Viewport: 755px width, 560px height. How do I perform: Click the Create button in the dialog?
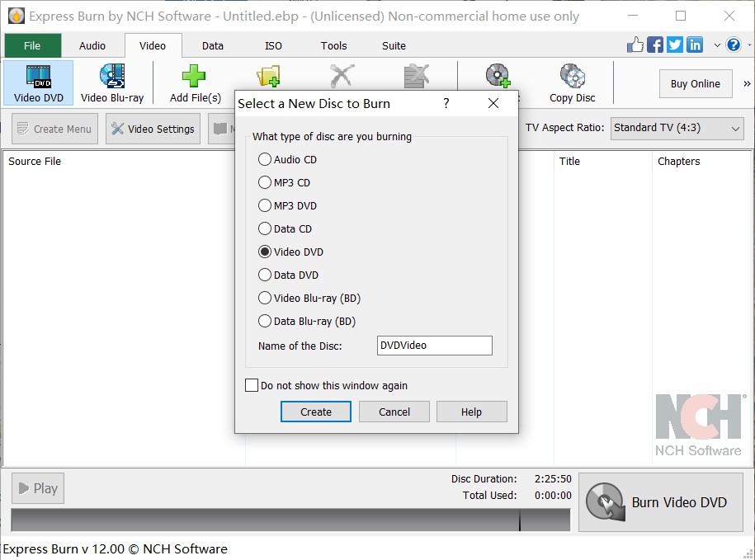coord(315,411)
